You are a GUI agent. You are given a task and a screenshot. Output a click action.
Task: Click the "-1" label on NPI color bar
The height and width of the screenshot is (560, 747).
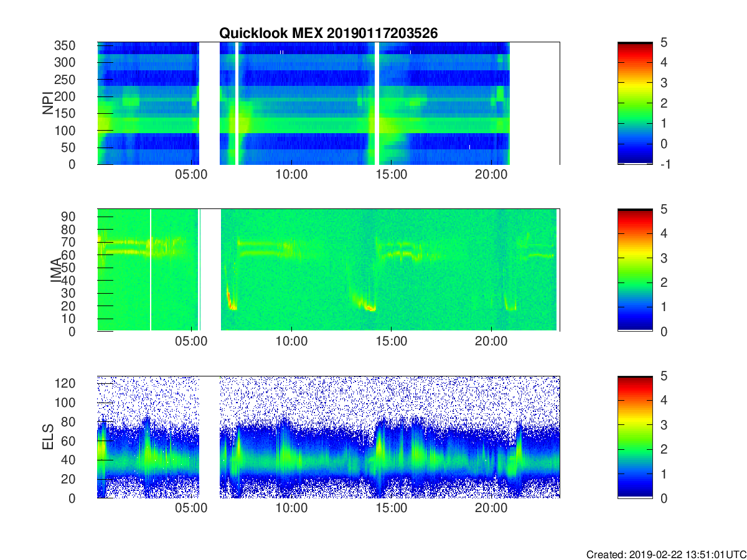pos(665,164)
